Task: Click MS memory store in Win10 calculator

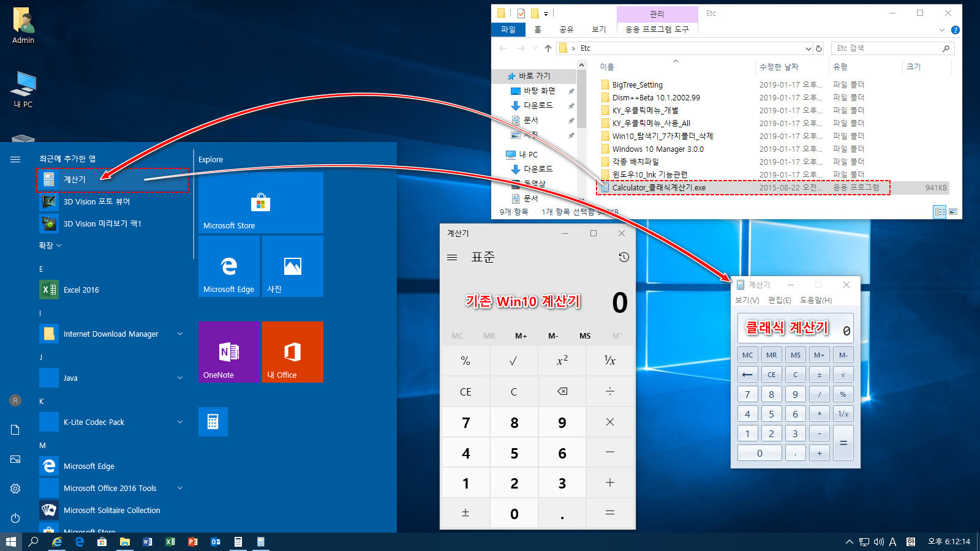Action: [585, 335]
